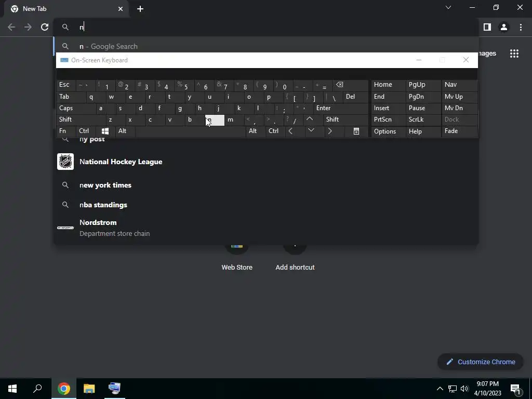Select the 'nba standings' suggestion

(267, 205)
